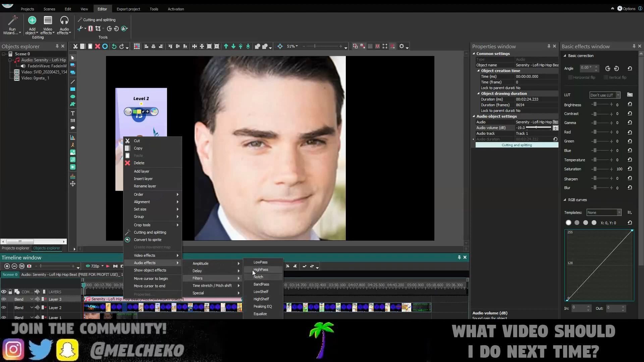Adjust the Saturation slider
Image resolution: width=644 pixels, height=362 pixels.
(x=602, y=169)
